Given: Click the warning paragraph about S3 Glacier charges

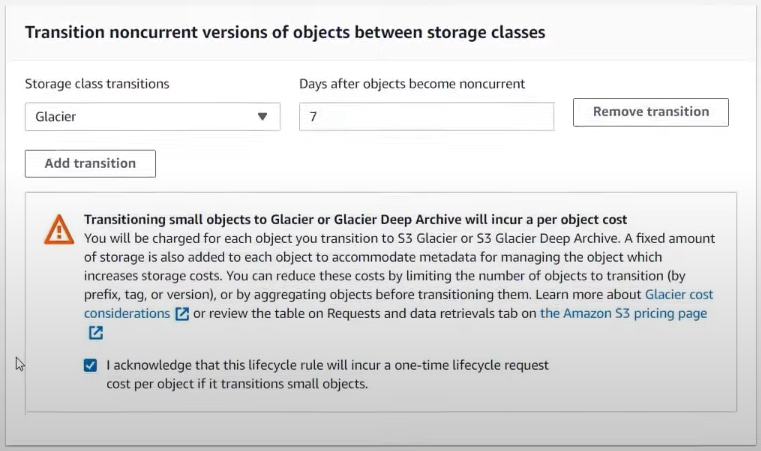Looking at the screenshot, I should coord(399,276).
